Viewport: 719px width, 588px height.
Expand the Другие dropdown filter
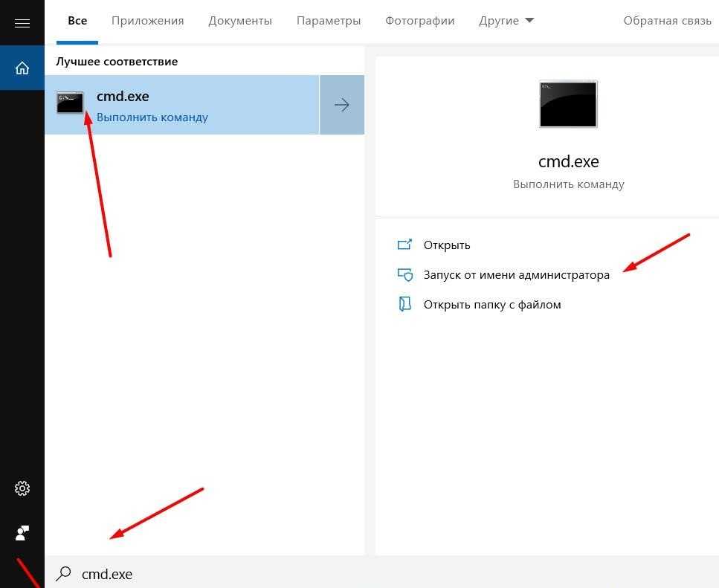tap(506, 21)
